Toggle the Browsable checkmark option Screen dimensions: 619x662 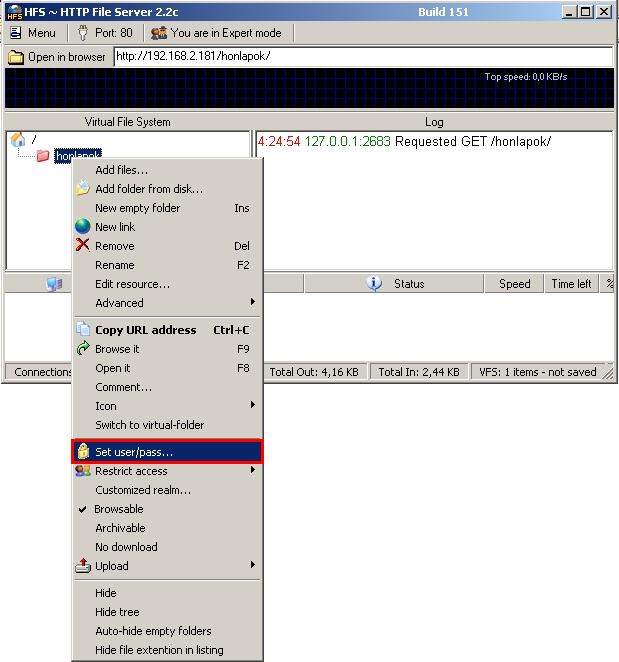(167, 509)
